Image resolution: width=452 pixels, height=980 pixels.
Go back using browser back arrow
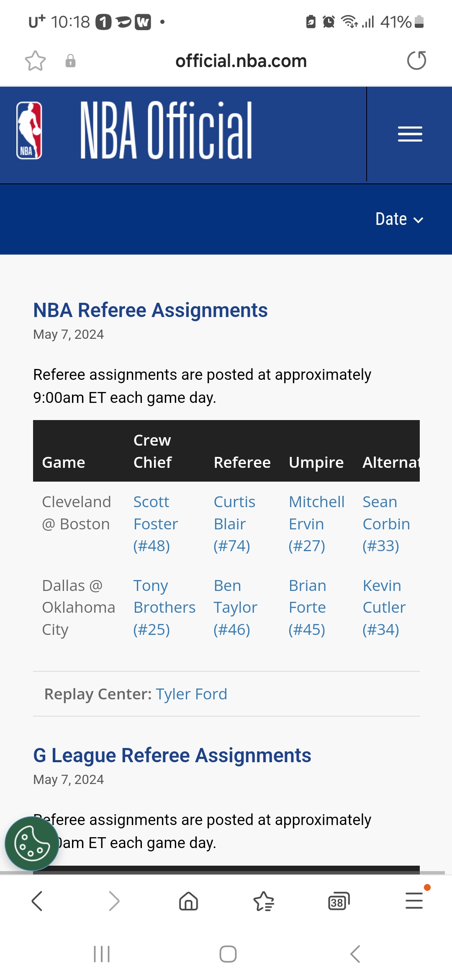[x=37, y=901]
